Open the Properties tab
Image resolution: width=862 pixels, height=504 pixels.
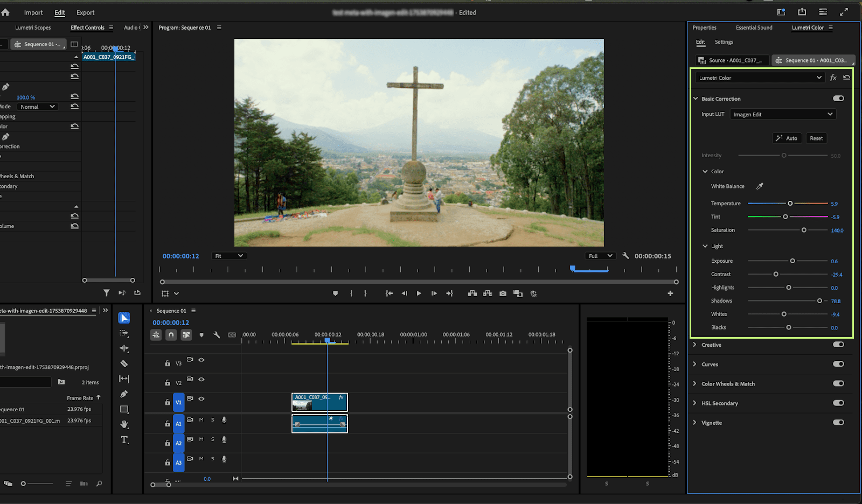point(704,27)
